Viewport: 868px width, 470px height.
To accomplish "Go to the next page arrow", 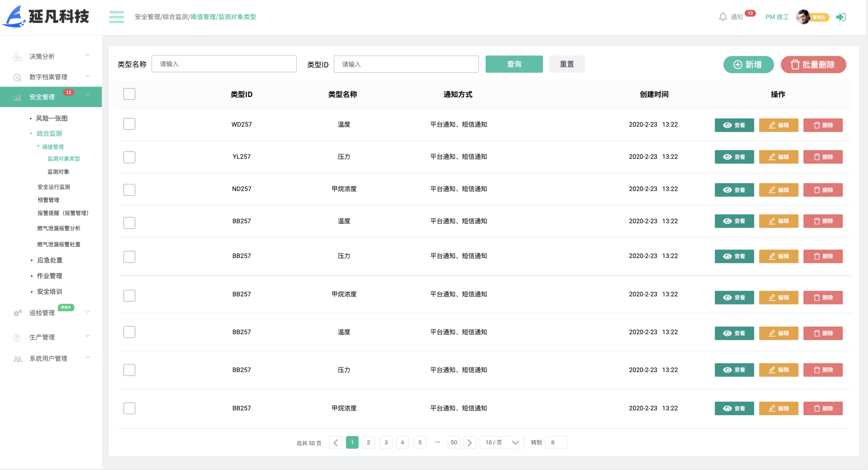I will point(470,443).
